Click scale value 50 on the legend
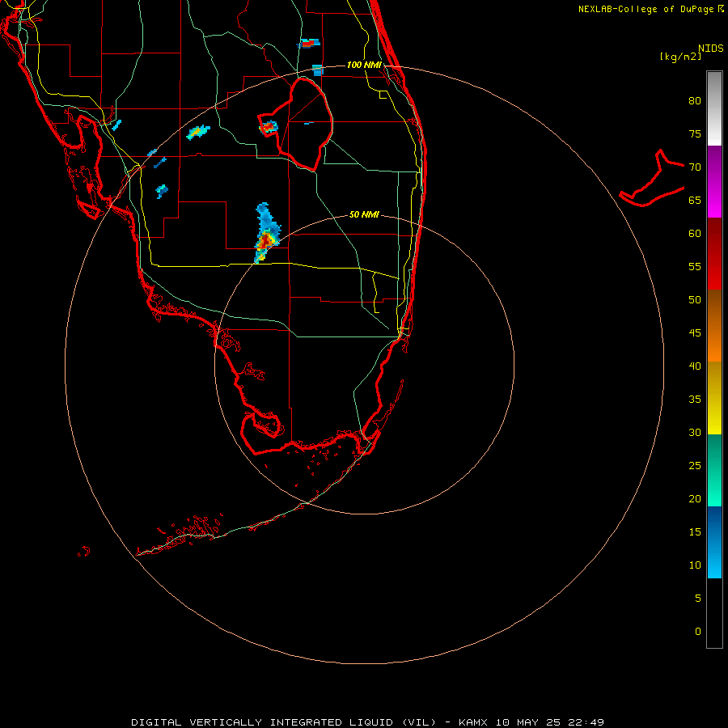Screen dimensions: 728x728 click(x=695, y=300)
